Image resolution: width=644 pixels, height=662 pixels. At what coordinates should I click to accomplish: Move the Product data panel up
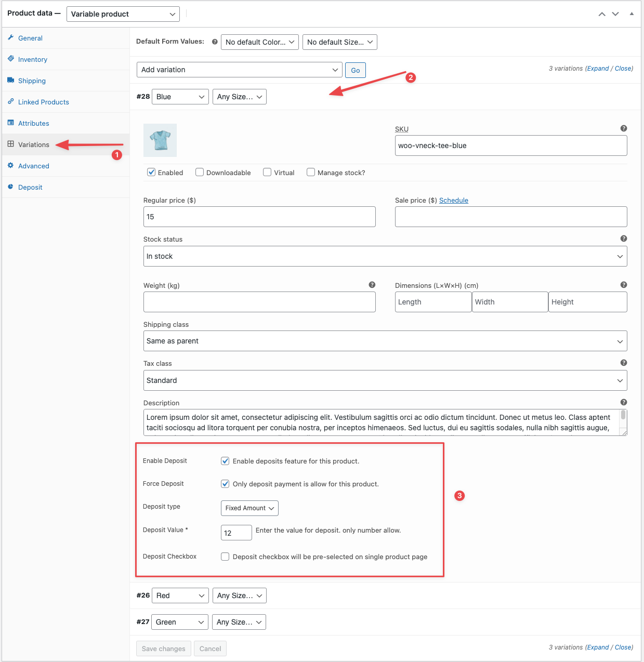click(601, 14)
